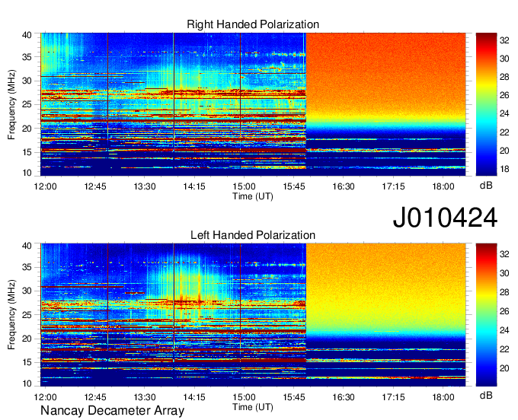Click "10" frequency tick of Right Handed plot

27,173
